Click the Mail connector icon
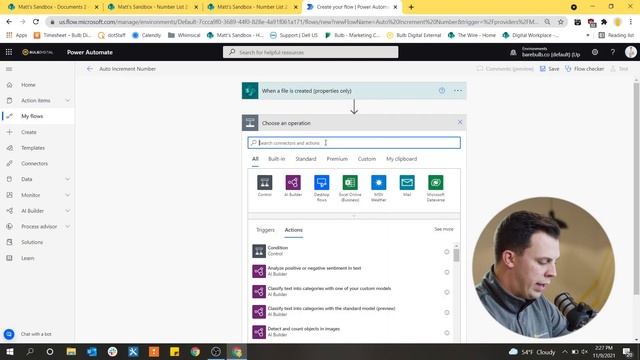 [x=407, y=182]
